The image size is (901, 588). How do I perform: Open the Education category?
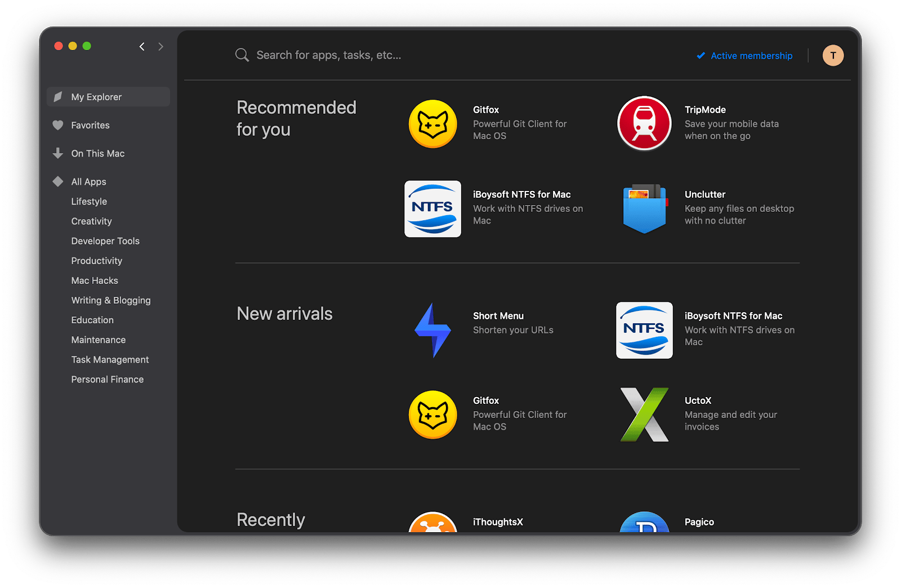pyautogui.click(x=92, y=320)
